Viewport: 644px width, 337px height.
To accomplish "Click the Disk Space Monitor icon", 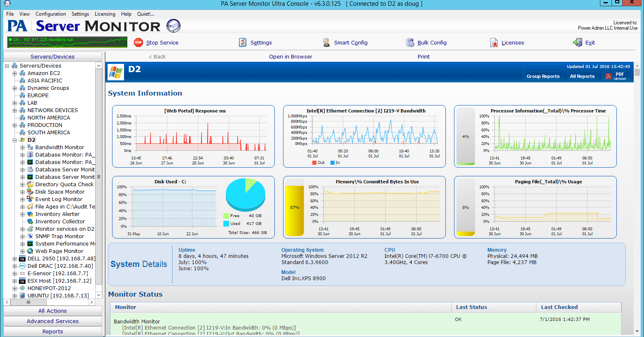I will tap(30, 192).
